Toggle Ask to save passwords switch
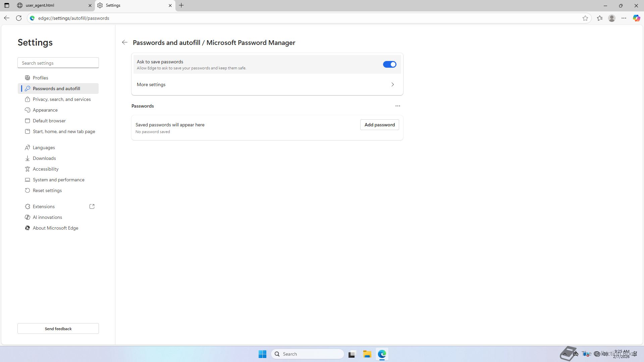The width and height of the screenshot is (644, 362). 389,64
